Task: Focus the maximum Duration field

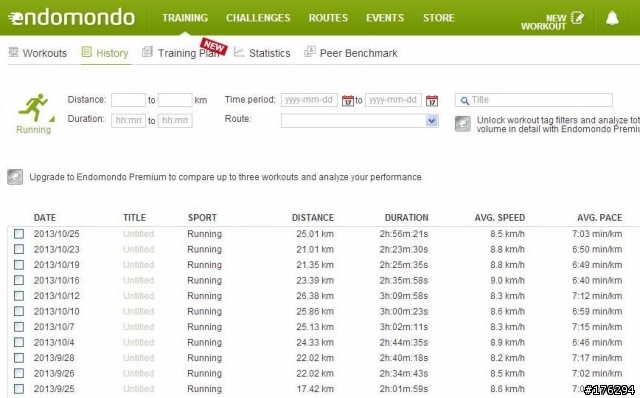Action: pos(175,120)
